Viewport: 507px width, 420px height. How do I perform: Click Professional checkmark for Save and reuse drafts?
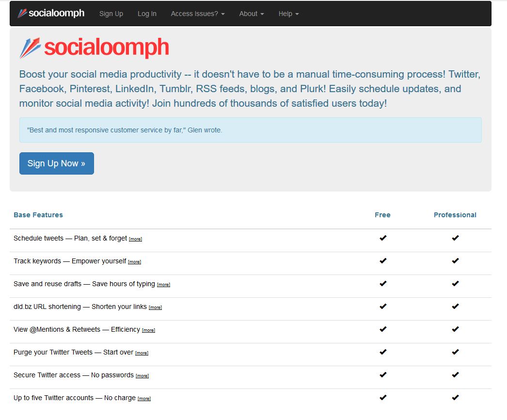click(455, 283)
